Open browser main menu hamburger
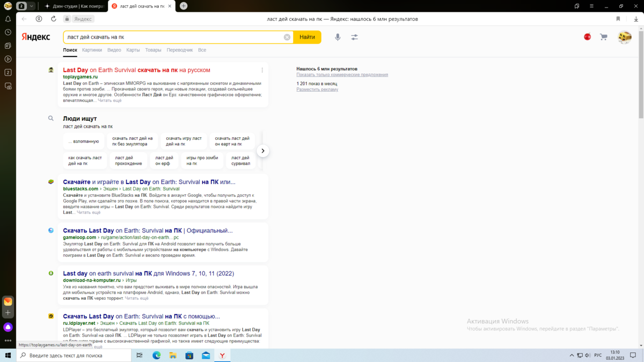Viewport: 644px width, 362px height. pyautogui.click(x=590, y=6)
